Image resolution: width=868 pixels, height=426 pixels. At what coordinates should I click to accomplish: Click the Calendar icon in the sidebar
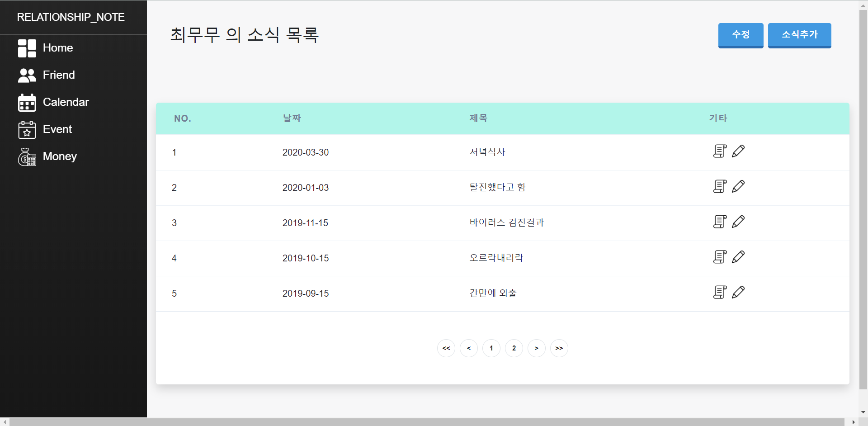click(27, 102)
